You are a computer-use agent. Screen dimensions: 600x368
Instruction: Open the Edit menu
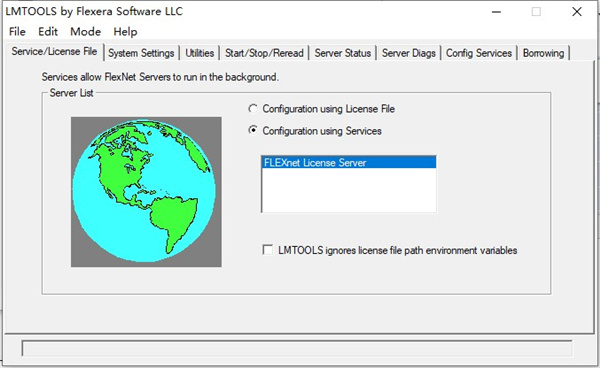[x=48, y=32]
